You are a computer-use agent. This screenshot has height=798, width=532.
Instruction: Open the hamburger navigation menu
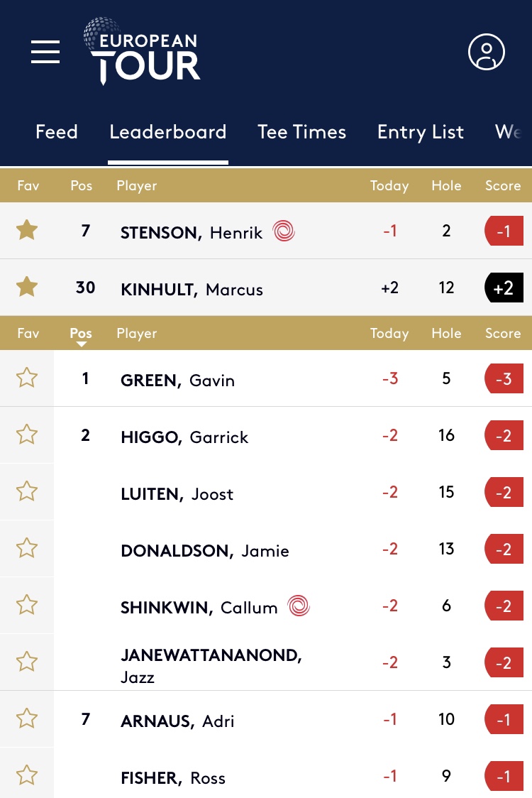point(45,52)
